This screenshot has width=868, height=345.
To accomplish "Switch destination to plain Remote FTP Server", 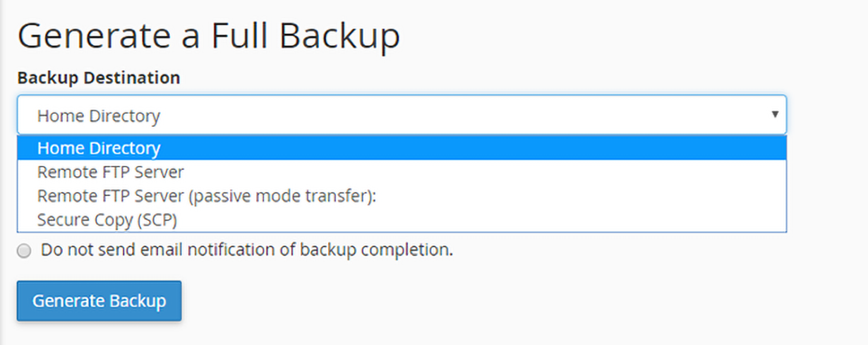I will coord(110,172).
